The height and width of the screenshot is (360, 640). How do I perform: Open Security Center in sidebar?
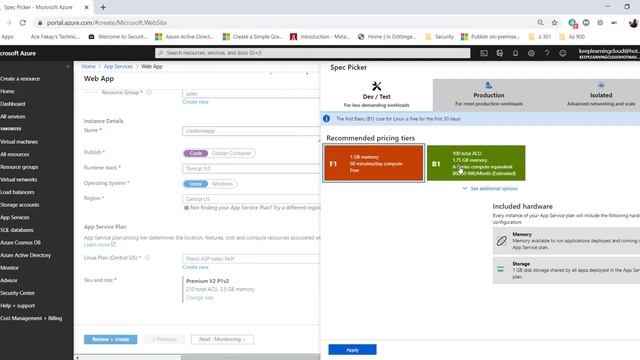click(x=17, y=293)
